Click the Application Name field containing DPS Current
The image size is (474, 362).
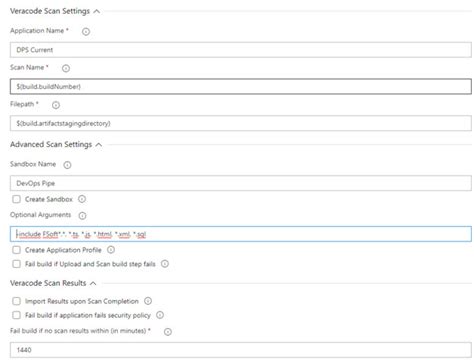pos(241,50)
